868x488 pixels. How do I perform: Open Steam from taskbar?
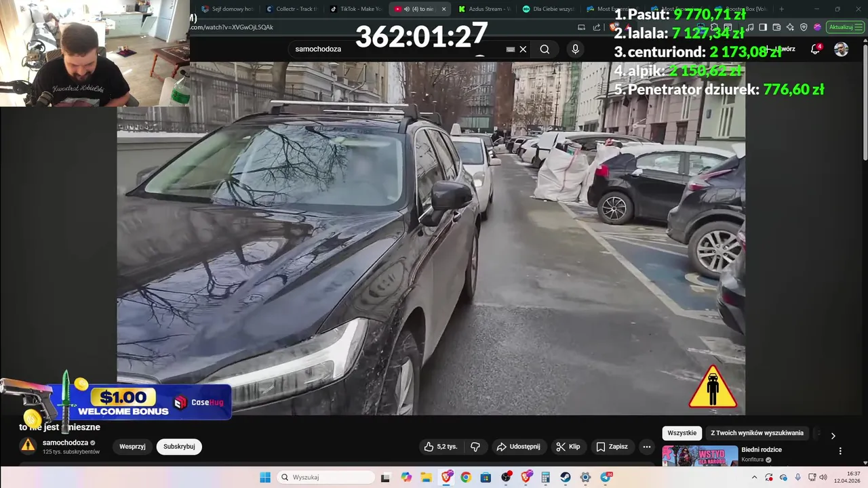tap(566, 477)
